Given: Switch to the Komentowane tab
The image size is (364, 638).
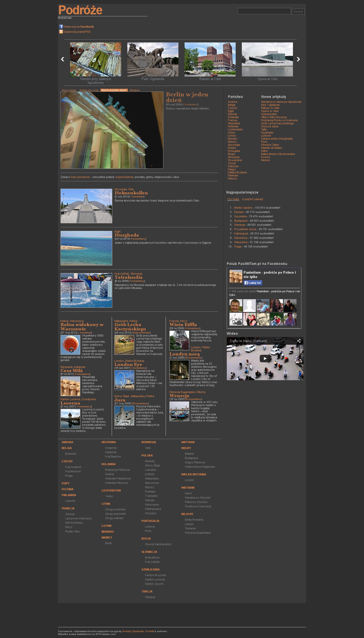Looking at the screenshot, I should tap(253, 199).
